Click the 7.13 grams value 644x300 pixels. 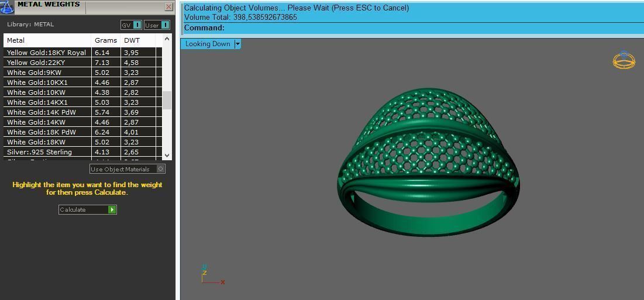(101, 63)
